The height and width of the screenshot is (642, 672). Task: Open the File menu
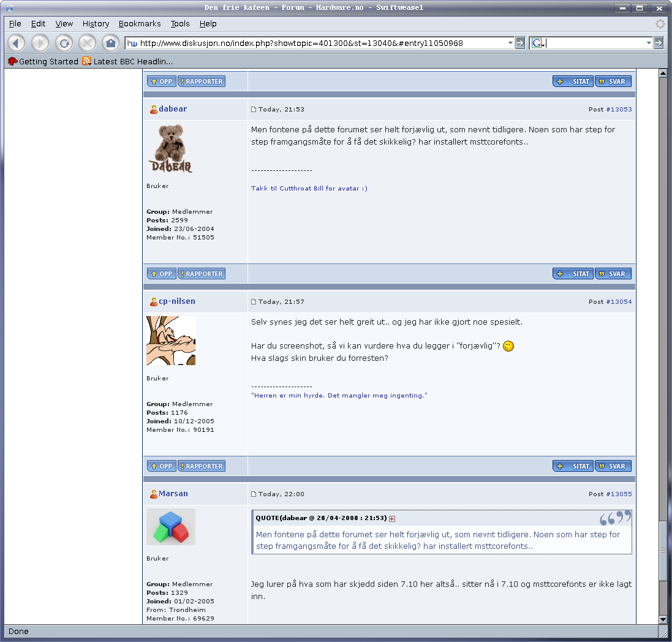click(15, 23)
